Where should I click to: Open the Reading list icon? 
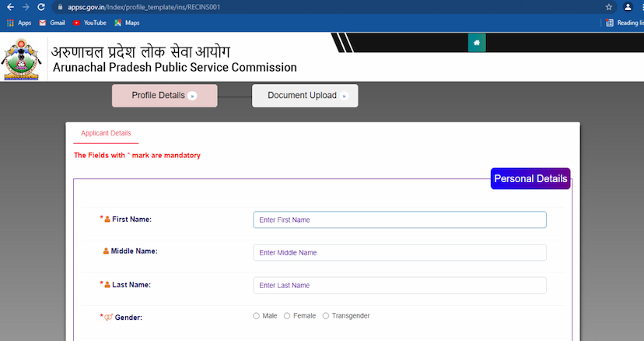point(610,23)
